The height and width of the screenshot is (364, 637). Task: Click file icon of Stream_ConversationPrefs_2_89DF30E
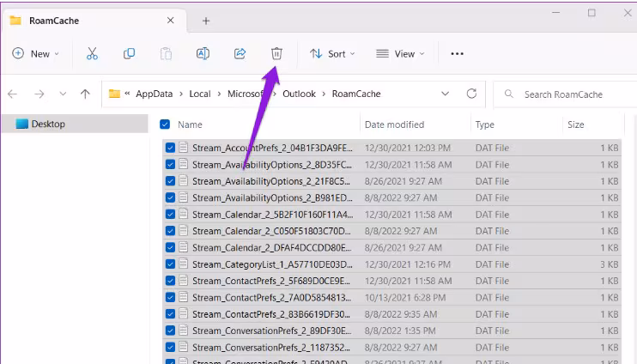(184, 331)
